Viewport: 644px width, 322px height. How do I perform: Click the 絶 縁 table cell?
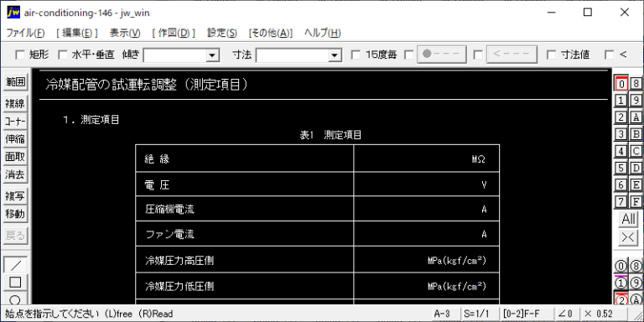(x=244, y=159)
